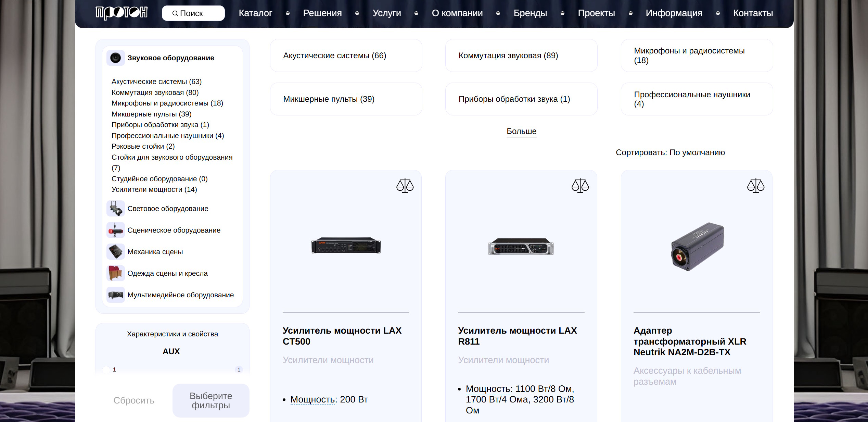The width and height of the screenshot is (868, 422).
Task: Focus the Поиск search field
Action: click(193, 13)
